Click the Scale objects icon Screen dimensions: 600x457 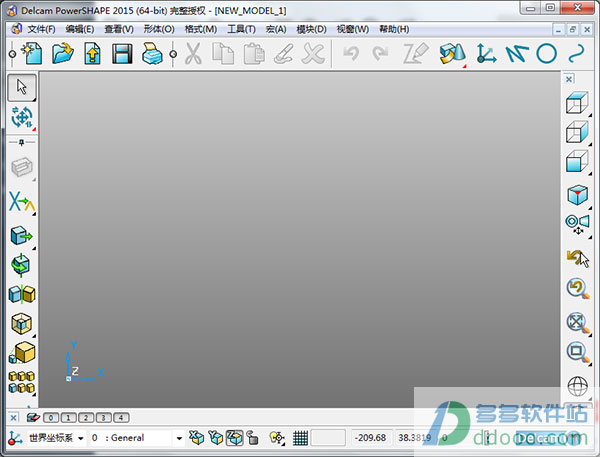tap(22, 353)
